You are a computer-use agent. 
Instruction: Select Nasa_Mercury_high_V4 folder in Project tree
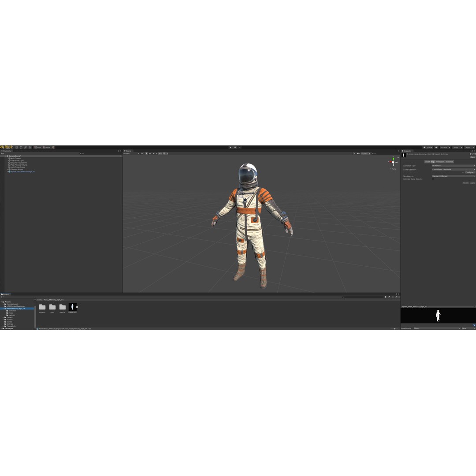[15, 309]
